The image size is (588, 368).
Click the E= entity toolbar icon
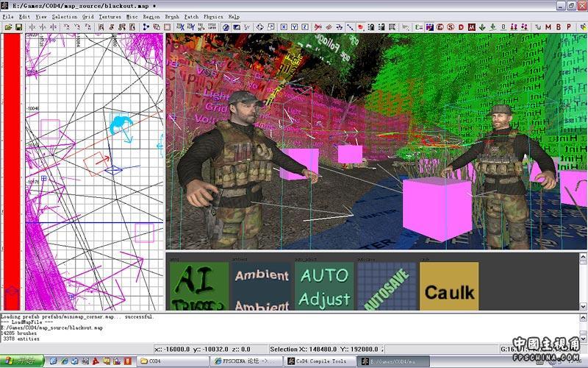tap(419, 27)
